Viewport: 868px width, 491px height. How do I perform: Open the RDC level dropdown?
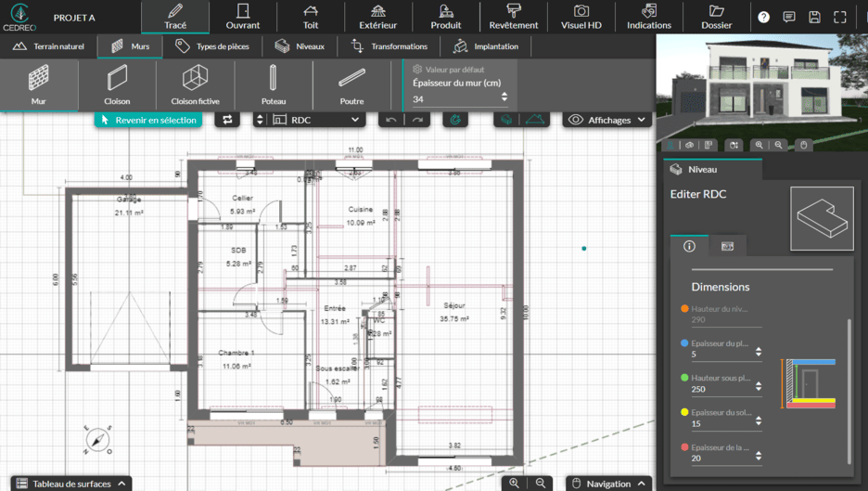pyautogui.click(x=316, y=120)
